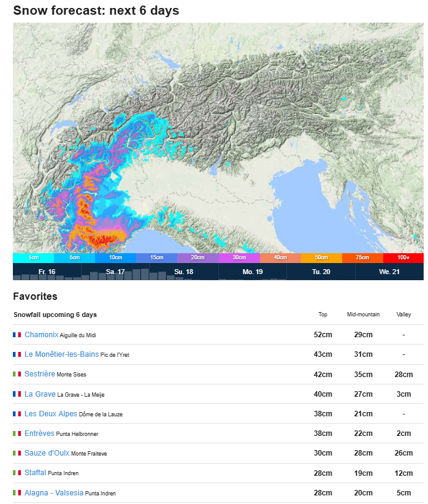428x504 pixels.
Task: Click the Italian flag beside Entrèves
Action: pos(17,433)
